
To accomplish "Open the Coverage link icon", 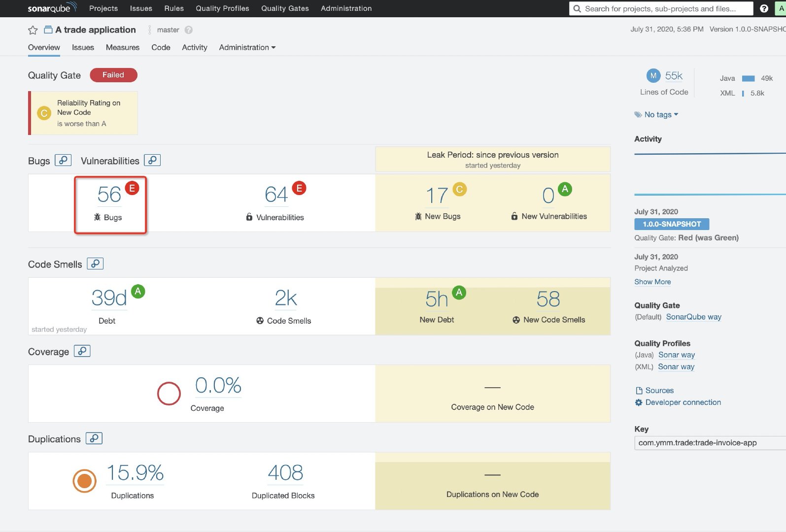I will [x=82, y=351].
